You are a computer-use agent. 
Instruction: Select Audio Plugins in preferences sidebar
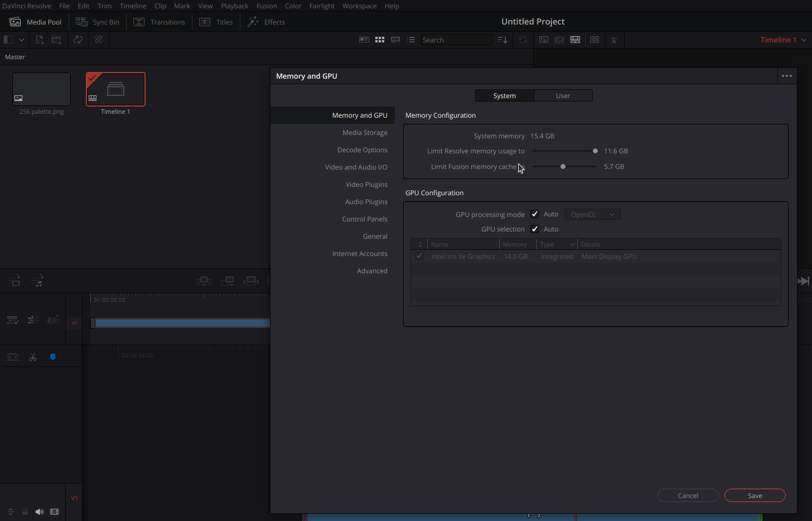(x=366, y=202)
